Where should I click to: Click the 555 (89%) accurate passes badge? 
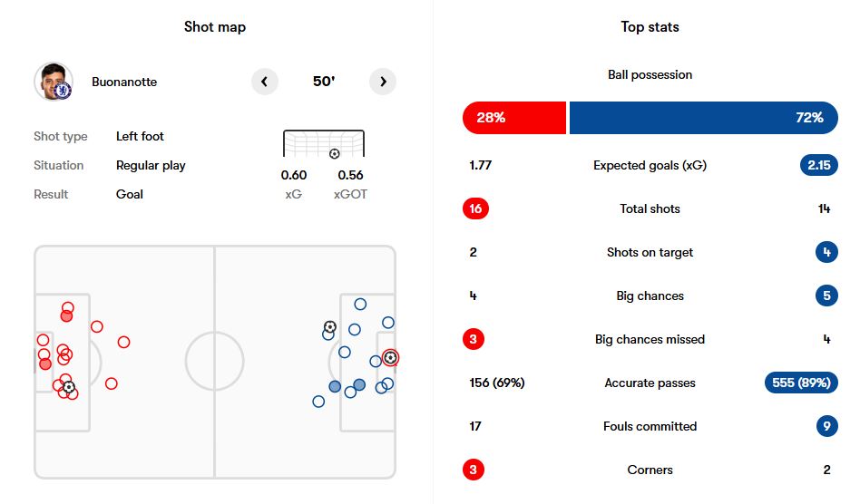point(802,383)
